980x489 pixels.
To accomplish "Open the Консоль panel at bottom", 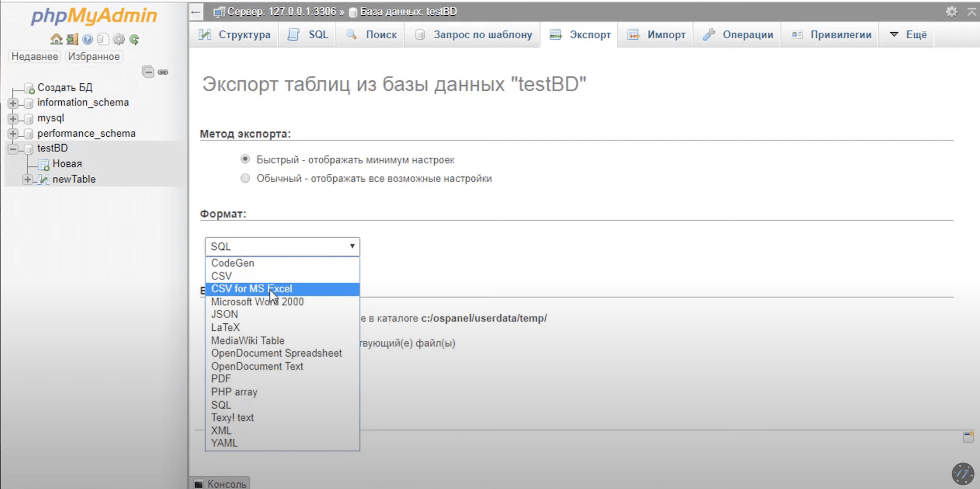I will [220, 484].
